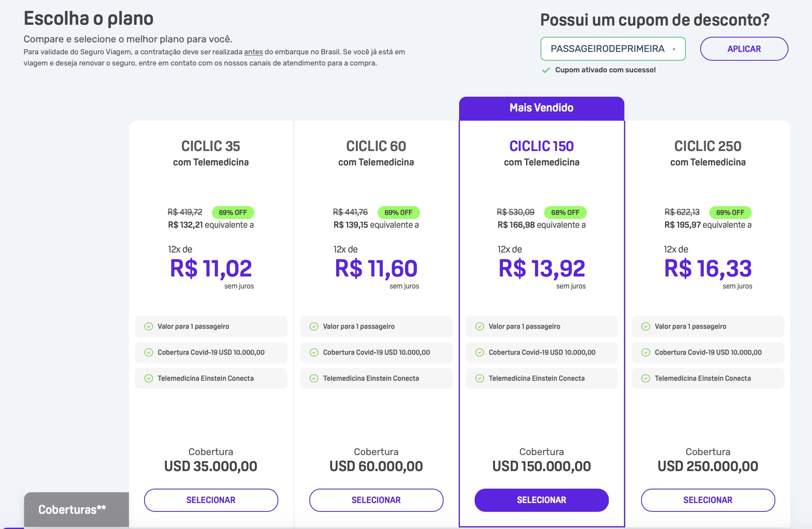Click CICLIC 60 Covid-19 coverage check icon

pos(314,352)
